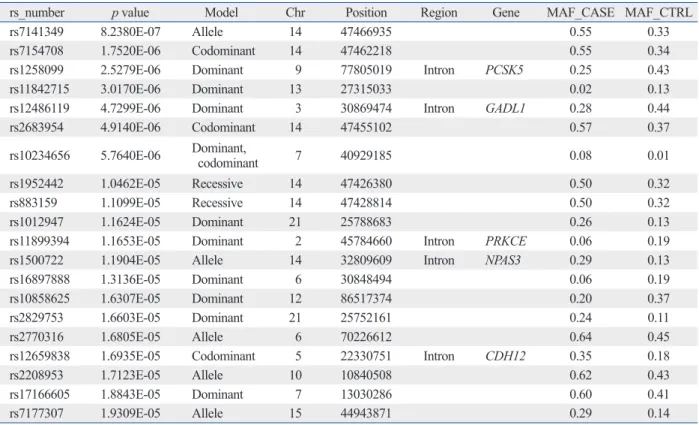Select the rs12659838 cell
Screen dimensions: 699x425
click(x=39, y=356)
